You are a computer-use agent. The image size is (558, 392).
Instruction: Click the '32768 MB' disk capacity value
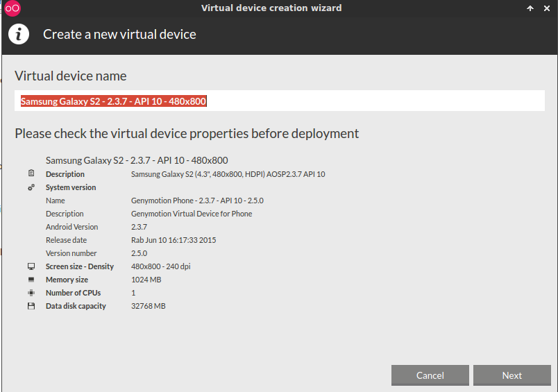[x=149, y=306]
